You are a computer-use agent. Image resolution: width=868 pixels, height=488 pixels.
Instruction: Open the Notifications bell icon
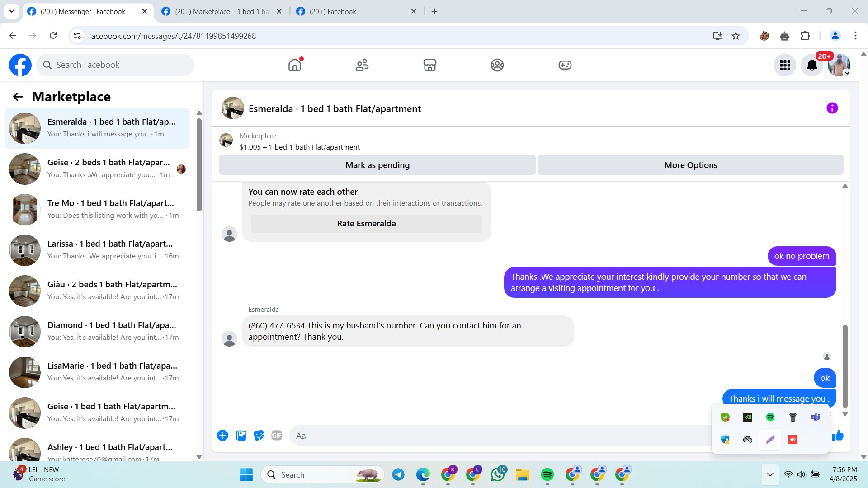(x=812, y=66)
